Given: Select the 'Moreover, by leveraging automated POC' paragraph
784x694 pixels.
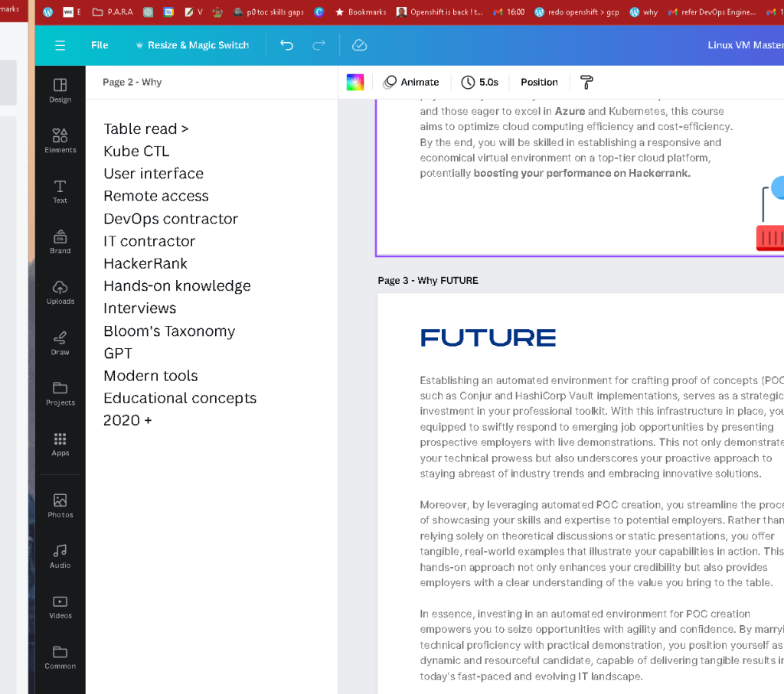Looking at the screenshot, I should point(602,543).
